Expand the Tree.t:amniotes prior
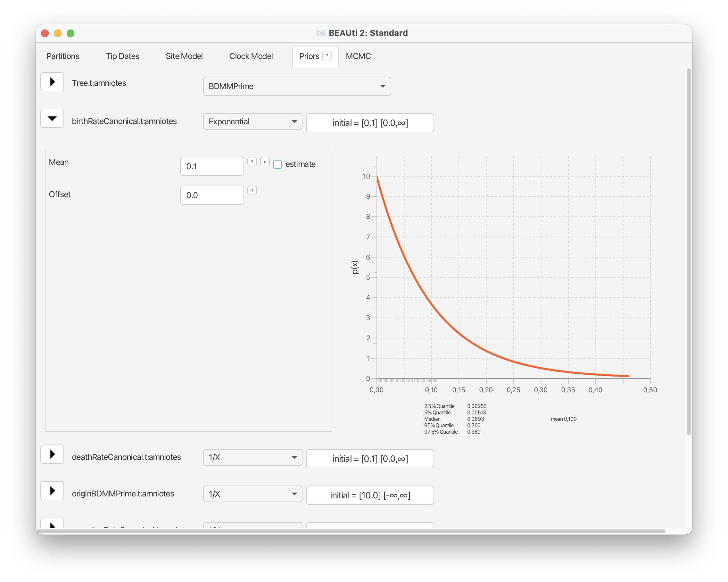The height and width of the screenshot is (582, 728). click(x=52, y=82)
